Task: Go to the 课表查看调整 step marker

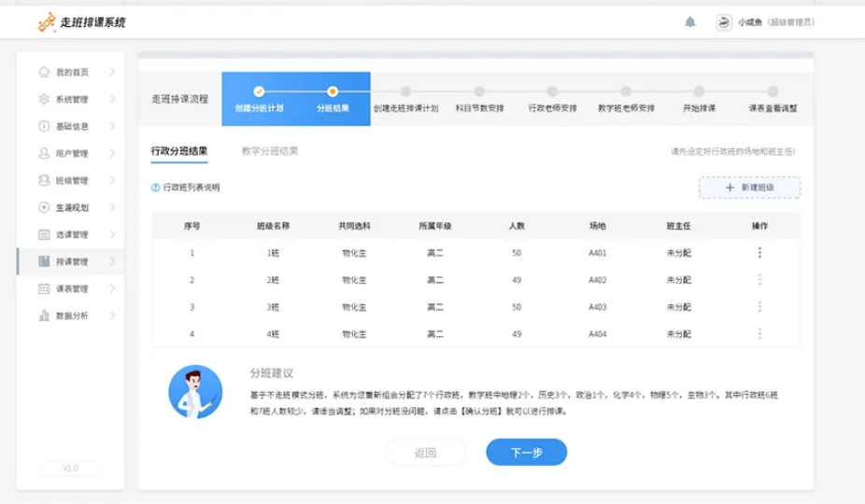Action: coord(773,91)
